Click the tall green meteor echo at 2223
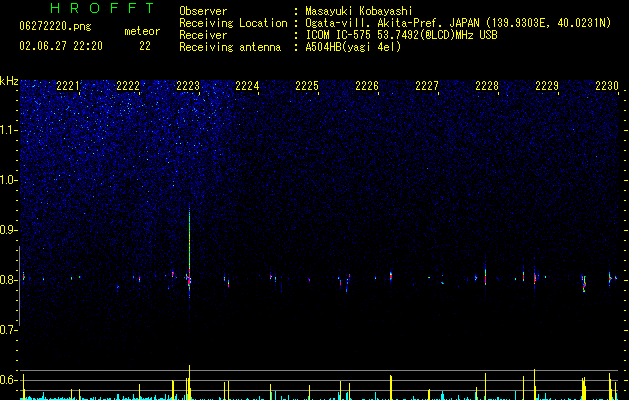Screen dimensions: 629x400 [189, 251]
